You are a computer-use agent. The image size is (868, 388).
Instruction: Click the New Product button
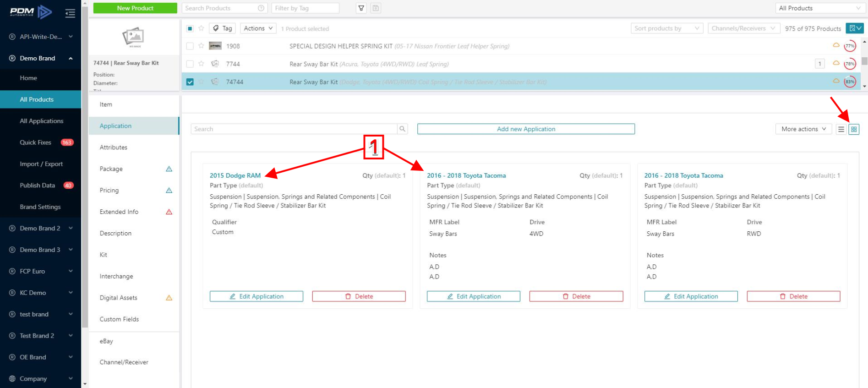coord(135,8)
